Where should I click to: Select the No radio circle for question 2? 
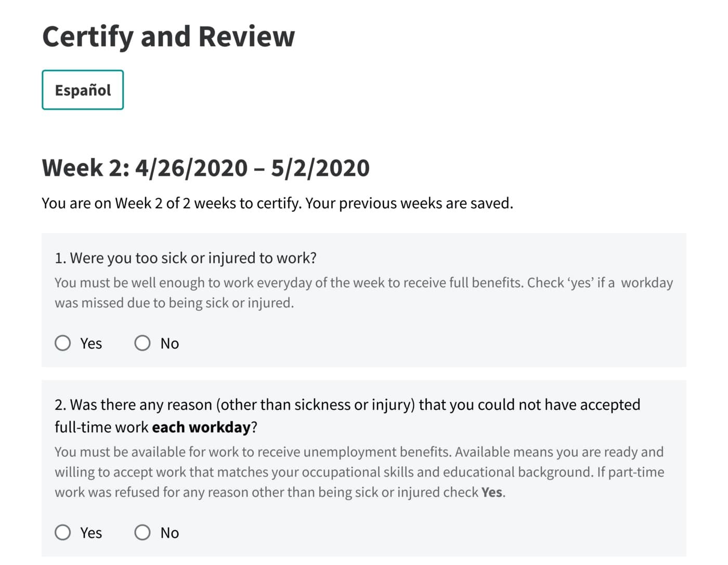pos(142,533)
